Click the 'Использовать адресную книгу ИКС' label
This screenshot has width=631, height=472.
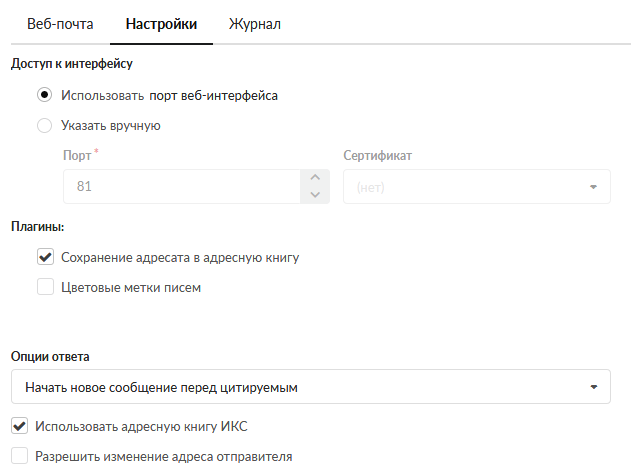point(141,426)
